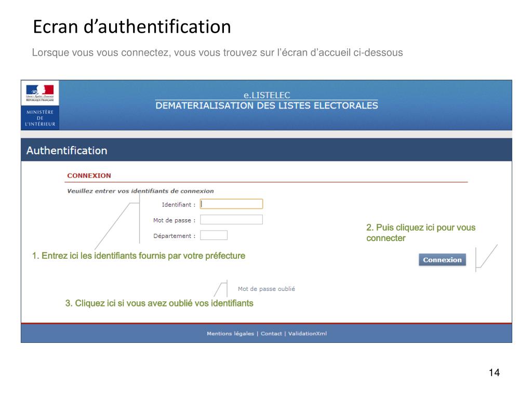Click the Connexion button
532x399 pixels.
[442, 260]
